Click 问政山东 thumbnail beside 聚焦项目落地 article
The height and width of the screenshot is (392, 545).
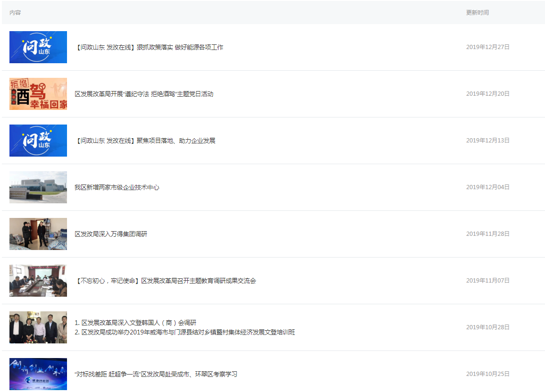(38, 141)
